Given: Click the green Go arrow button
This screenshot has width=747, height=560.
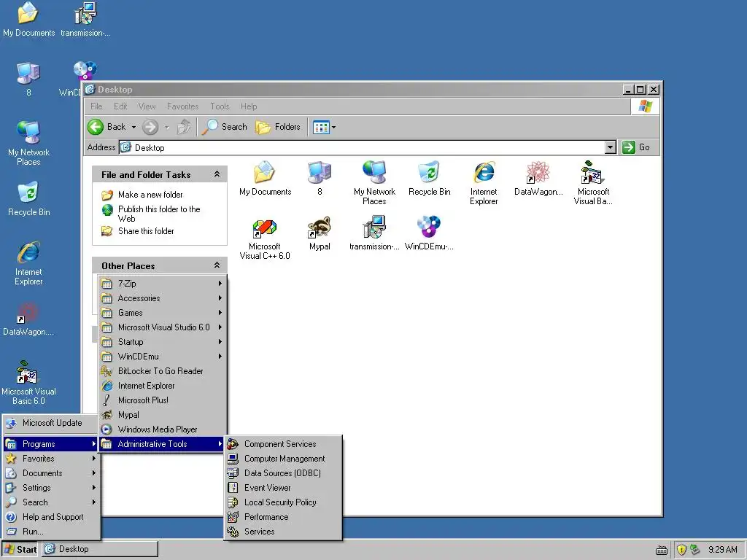Looking at the screenshot, I should 628,147.
